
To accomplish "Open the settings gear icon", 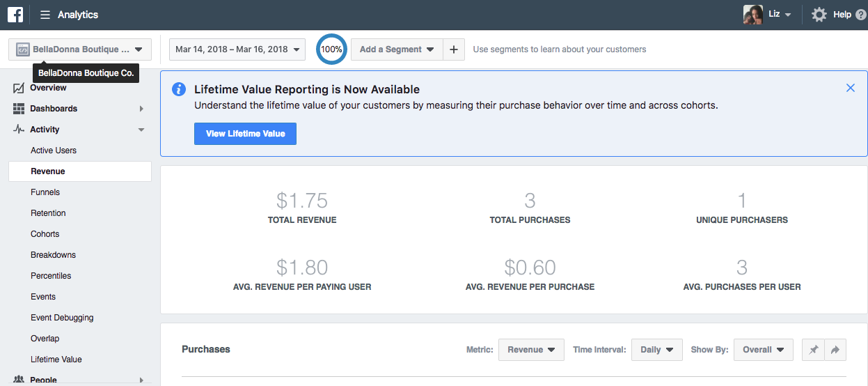I will click(819, 15).
